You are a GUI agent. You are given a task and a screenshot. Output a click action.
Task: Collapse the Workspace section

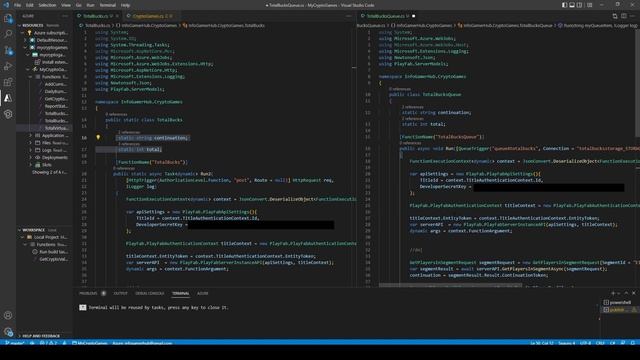pyautogui.click(x=44, y=230)
